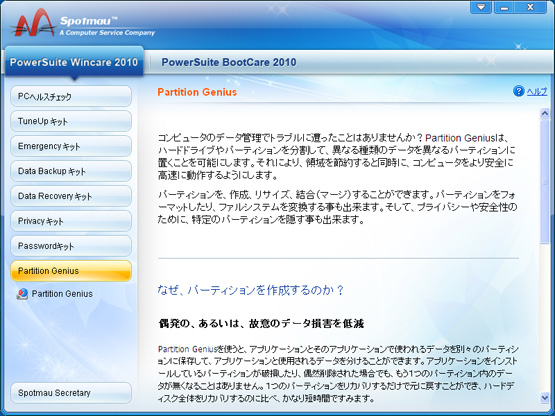Image resolution: width=555 pixels, height=416 pixels.
Task: Expand the TuneUp キット category
Action: tap(71, 121)
